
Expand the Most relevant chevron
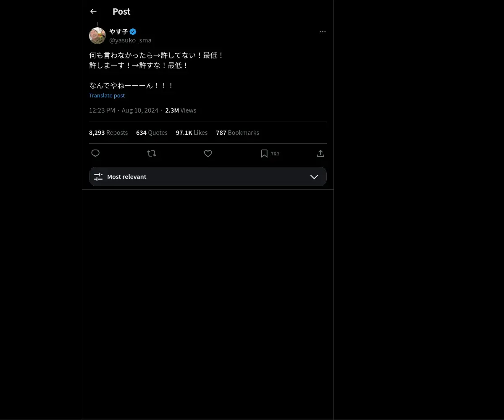pyautogui.click(x=314, y=177)
